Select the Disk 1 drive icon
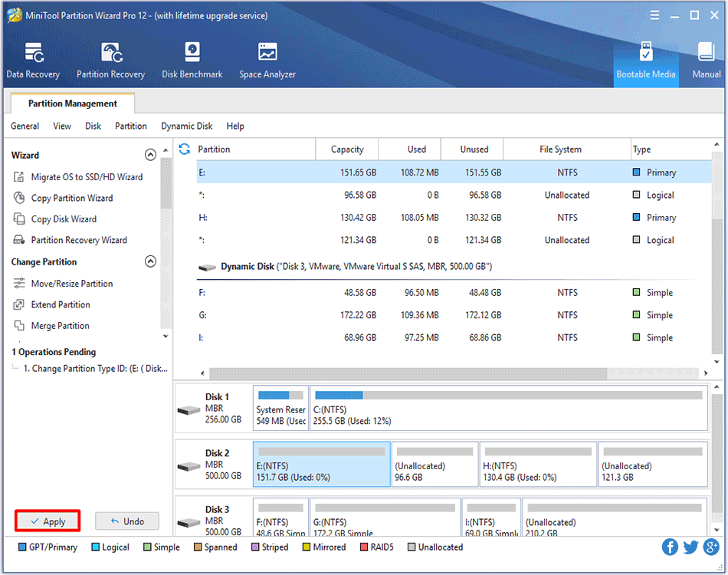Screen dimensions: 728x575 click(189, 411)
